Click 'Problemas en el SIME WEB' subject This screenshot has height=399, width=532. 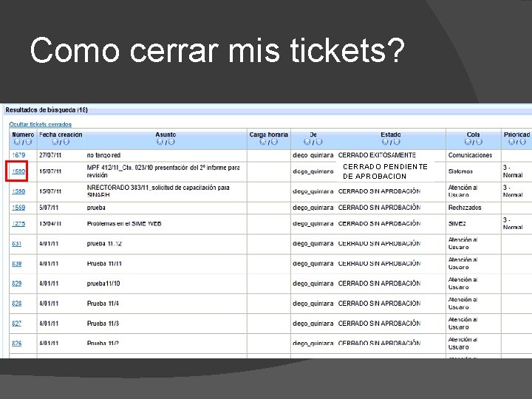124,224
